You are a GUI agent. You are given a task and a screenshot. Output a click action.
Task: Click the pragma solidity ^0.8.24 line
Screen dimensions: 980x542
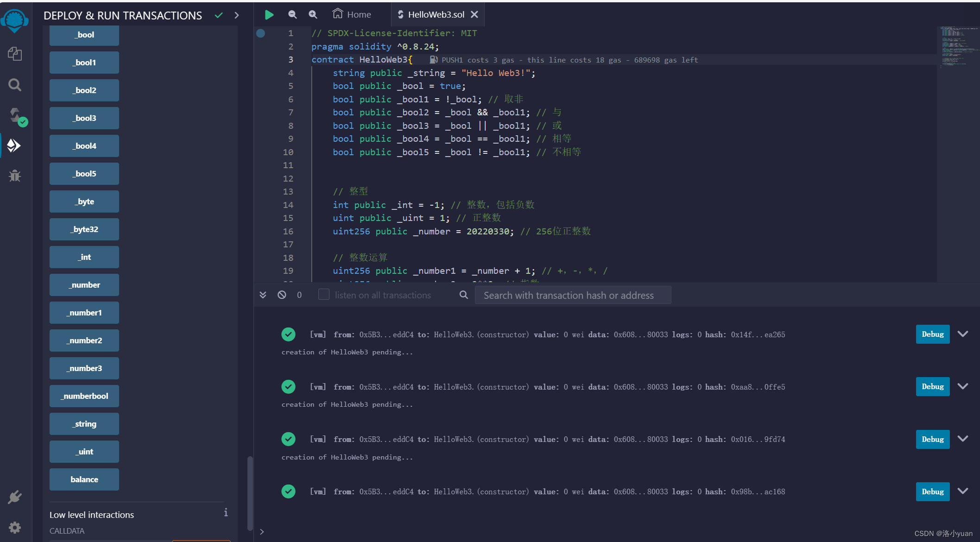click(375, 46)
